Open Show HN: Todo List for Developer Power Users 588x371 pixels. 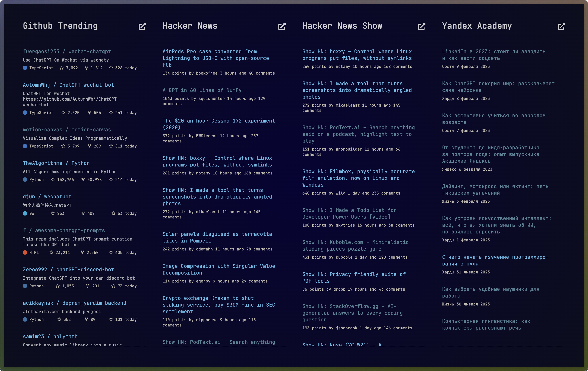pos(349,213)
